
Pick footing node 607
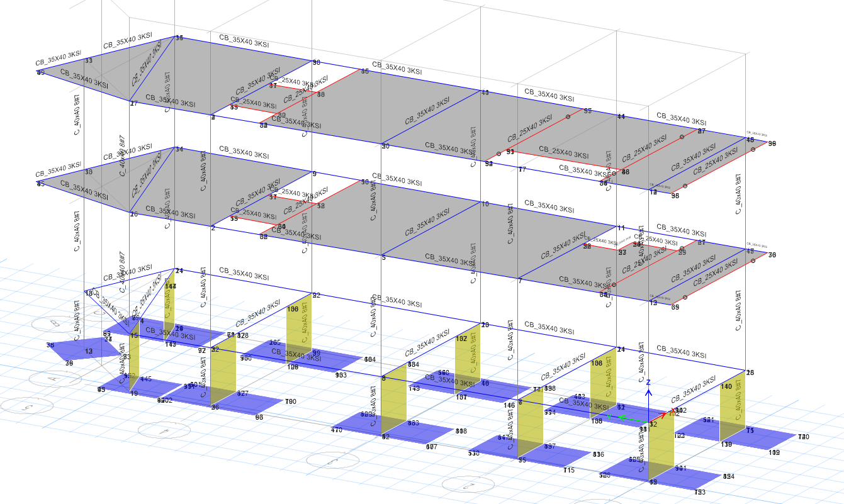click(x=432, y=447)
